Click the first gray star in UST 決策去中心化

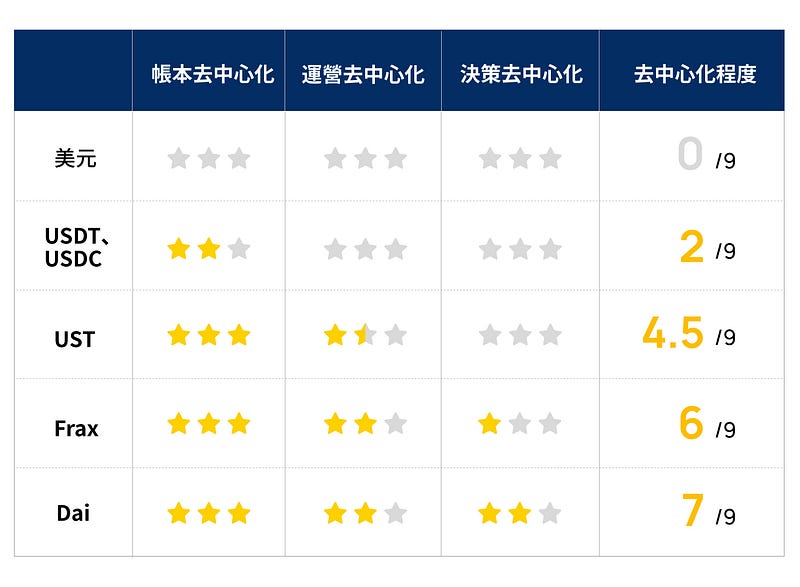coord(490,335)
